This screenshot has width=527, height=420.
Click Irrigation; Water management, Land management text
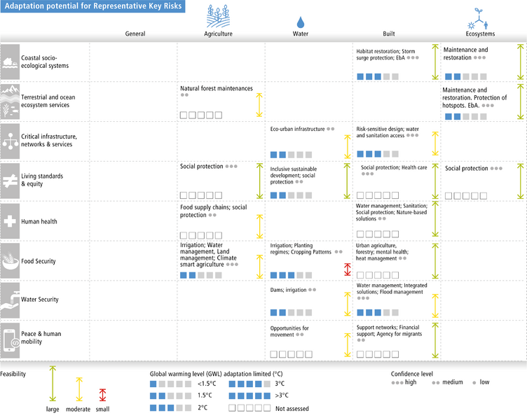209,255
